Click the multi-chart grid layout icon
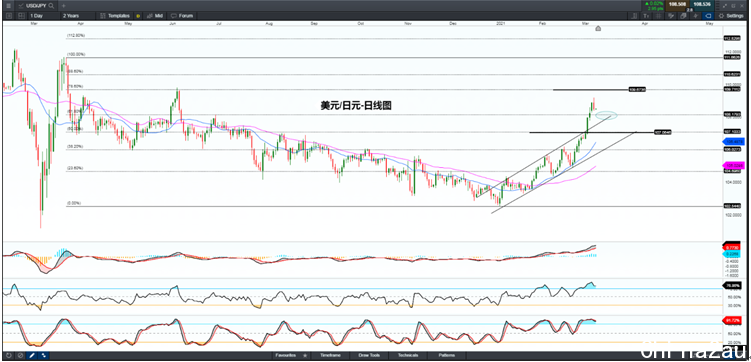 coord(21,16)
